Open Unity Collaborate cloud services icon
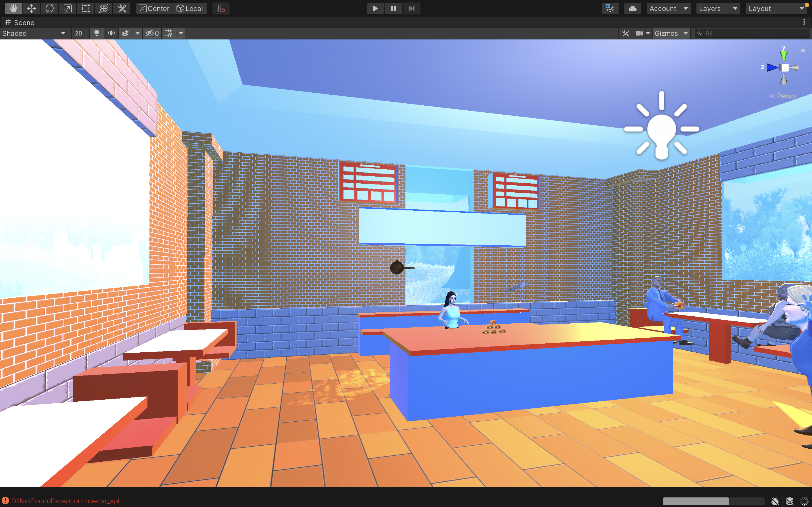The height and width of the screenshot is (507, 812). point(632,8)
